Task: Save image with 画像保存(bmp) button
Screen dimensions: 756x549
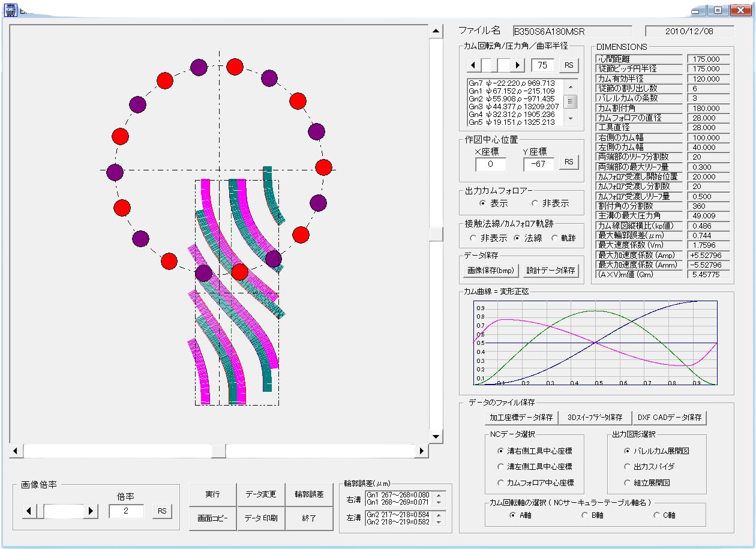Action: click(491, 271)
